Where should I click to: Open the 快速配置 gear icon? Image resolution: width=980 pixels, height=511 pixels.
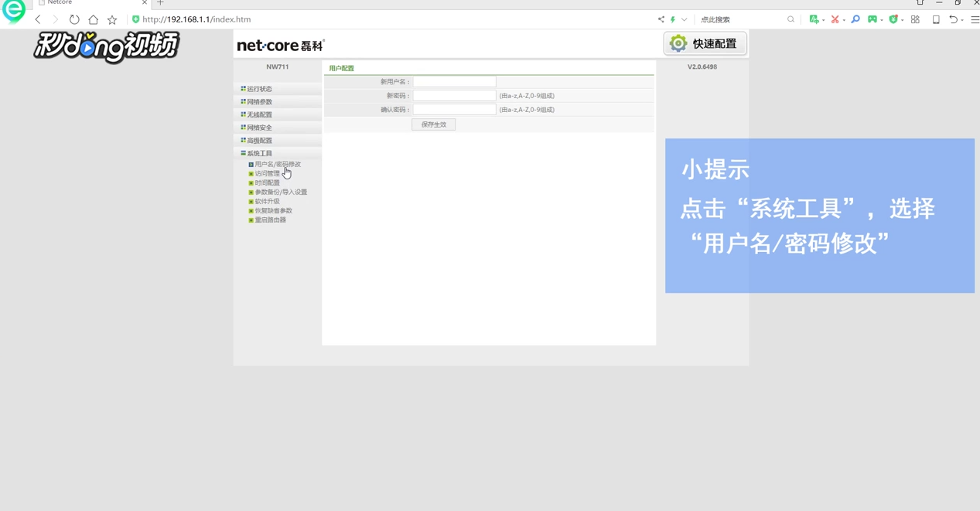(x=678, y=43)
